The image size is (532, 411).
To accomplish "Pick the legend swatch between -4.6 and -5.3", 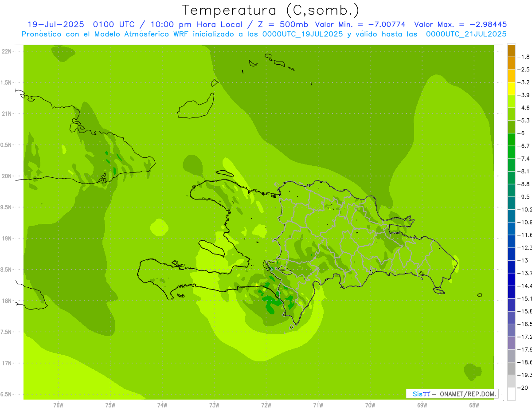I will click(511, 114).
